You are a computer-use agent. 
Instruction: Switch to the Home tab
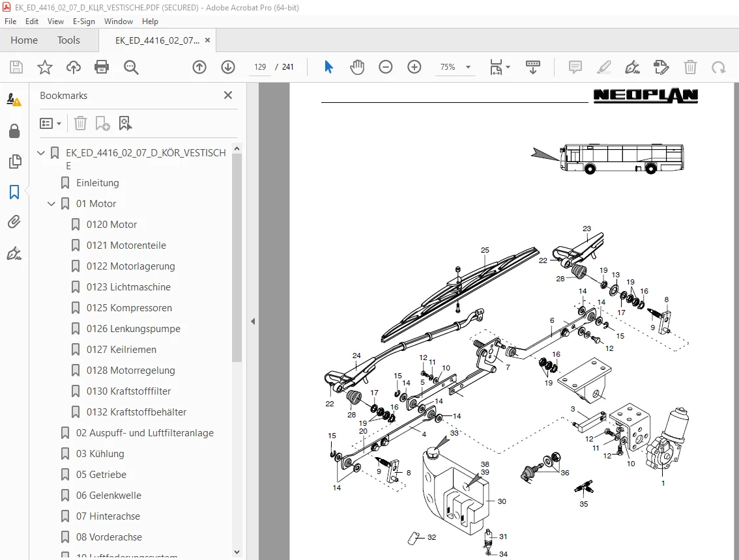24,40
